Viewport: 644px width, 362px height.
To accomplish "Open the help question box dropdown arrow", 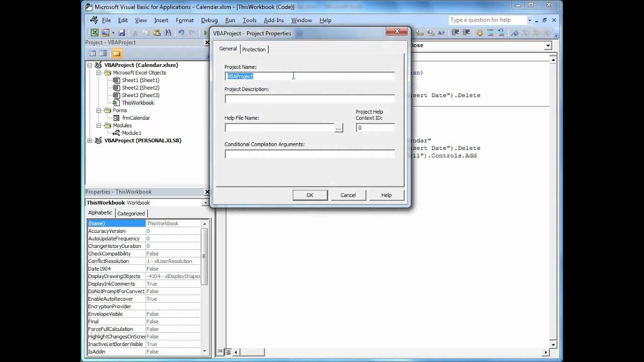I will point(530,20).
